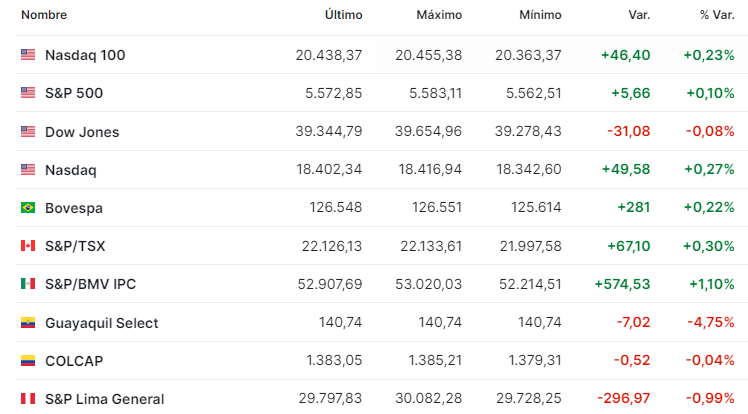The width and height of the screenshot is (748, 414).
Task: Sort the table by the Nombre column
Action: (x=44, y=15)
